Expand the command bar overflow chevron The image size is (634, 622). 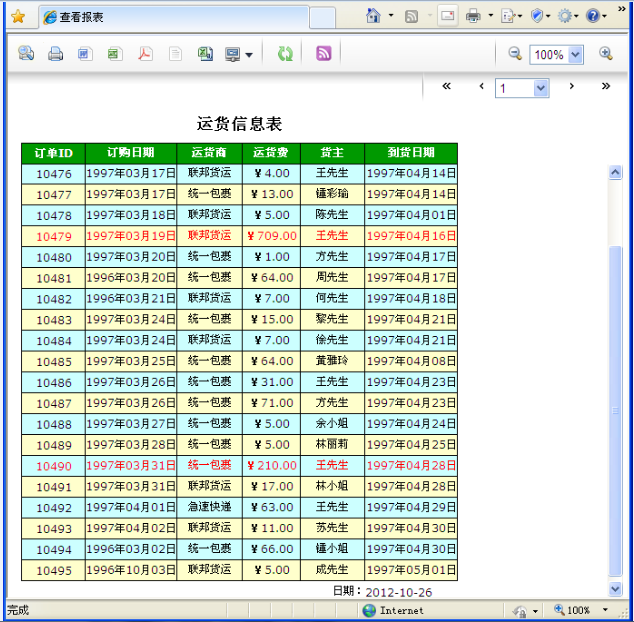[x=622, y=8]
